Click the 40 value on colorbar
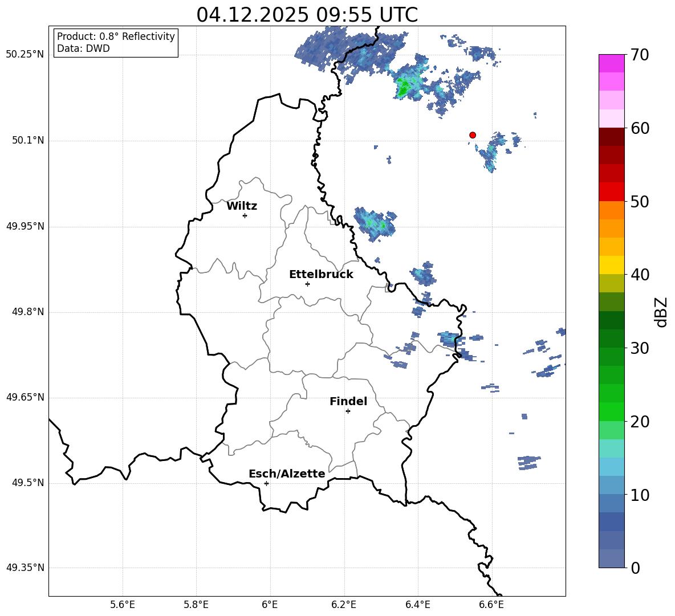 640,275
